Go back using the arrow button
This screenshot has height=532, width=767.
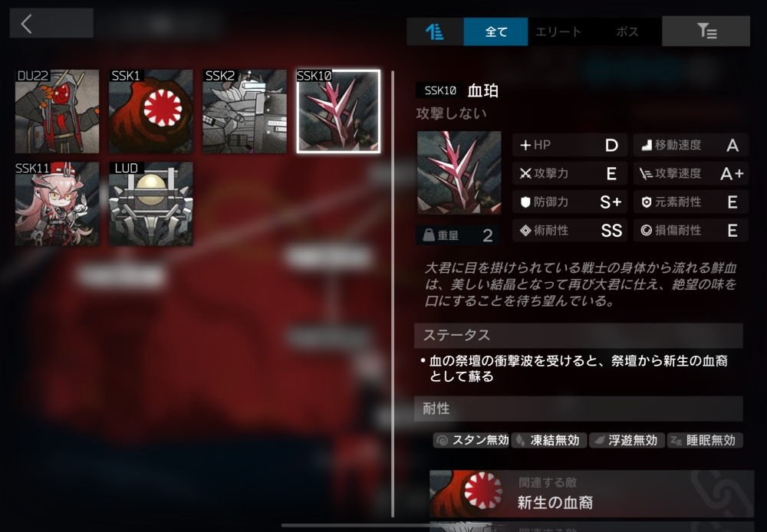click(x=51, y=23)
